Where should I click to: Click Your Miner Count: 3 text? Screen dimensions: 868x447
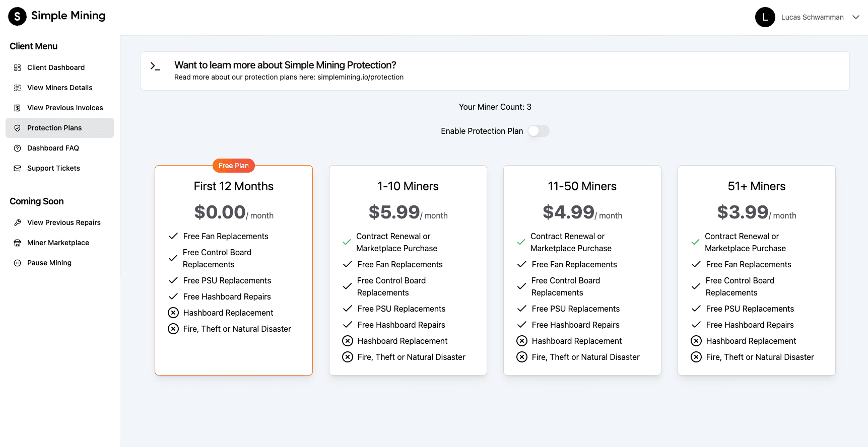[495, 107]
